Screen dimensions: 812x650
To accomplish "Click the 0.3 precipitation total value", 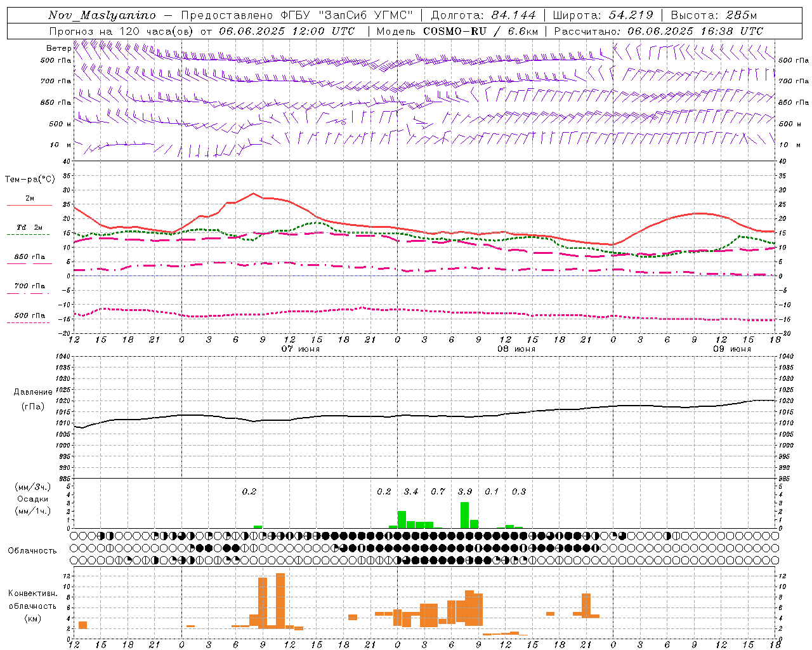I will coord(519,491).
